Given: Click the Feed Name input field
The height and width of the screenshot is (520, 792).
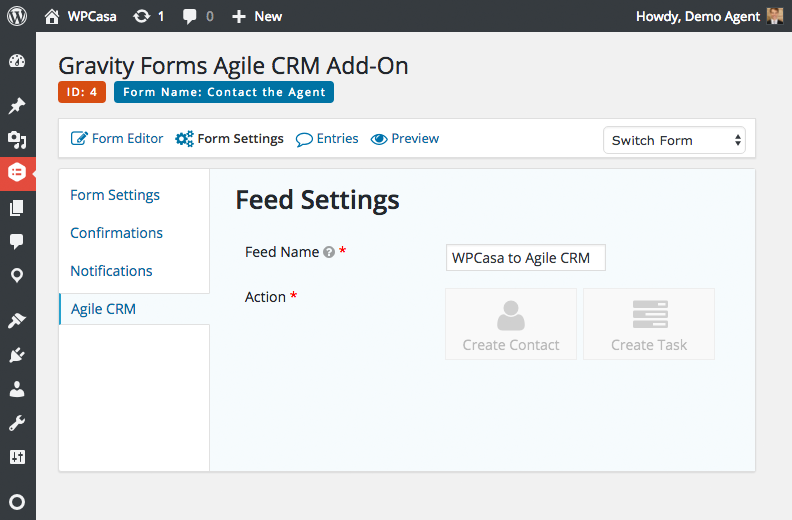Looking at the screenshot, I should pyautogui.click(x=526, y=258).
